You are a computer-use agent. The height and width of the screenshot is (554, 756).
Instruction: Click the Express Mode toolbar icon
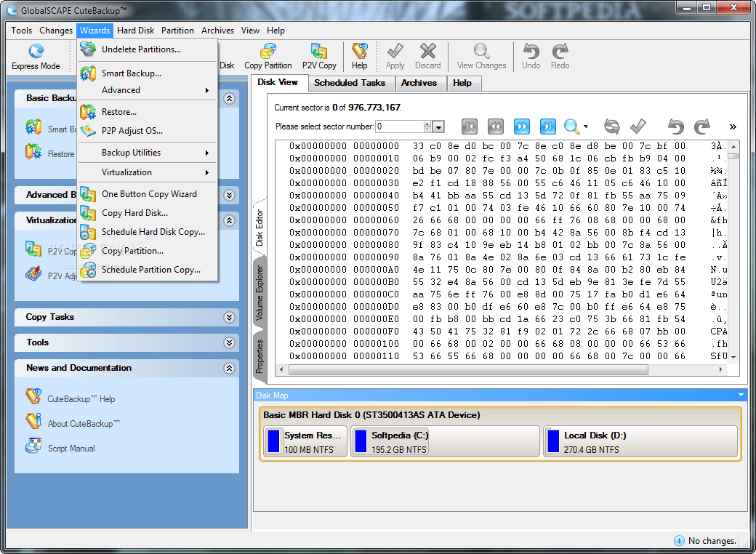coord(36,51)
